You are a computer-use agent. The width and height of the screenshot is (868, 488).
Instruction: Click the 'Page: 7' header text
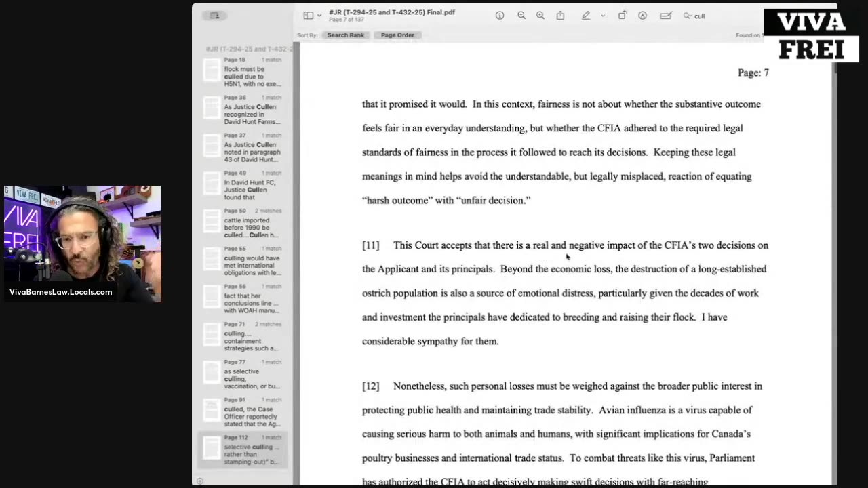[x=753, y=73]
